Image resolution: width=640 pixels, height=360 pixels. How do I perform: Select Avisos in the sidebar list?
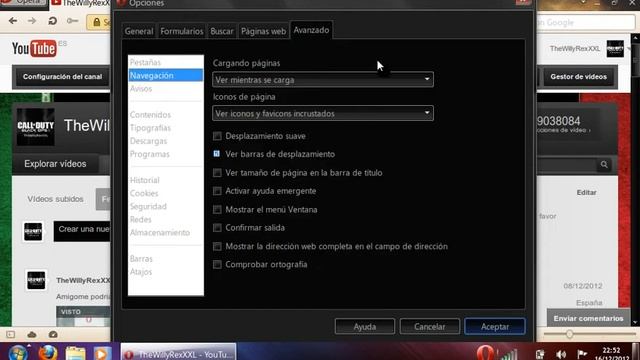pyautogui.click(x=165, y=89)
